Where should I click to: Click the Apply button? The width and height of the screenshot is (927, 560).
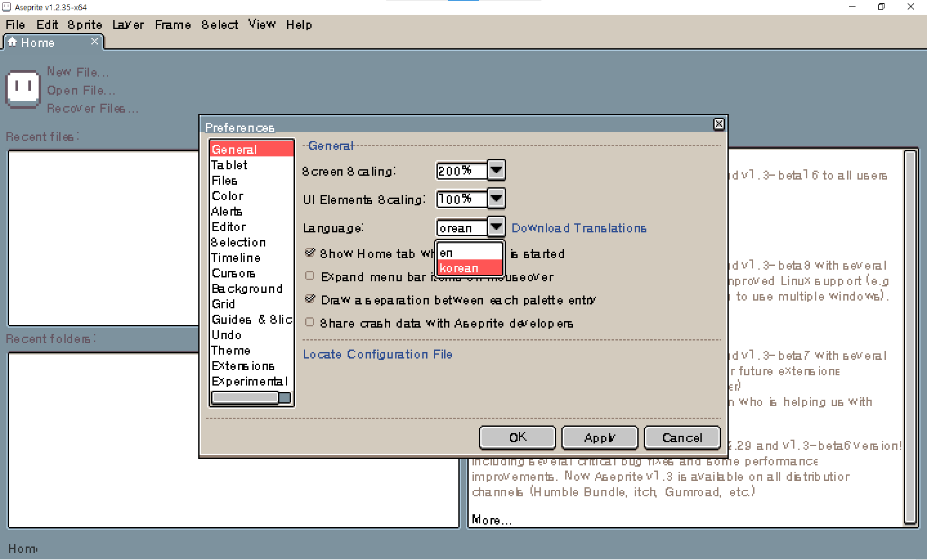click(600, 438)
